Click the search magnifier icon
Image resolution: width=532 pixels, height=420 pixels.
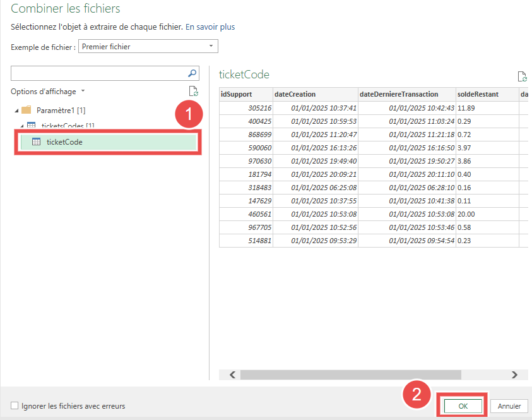[193, 73]
